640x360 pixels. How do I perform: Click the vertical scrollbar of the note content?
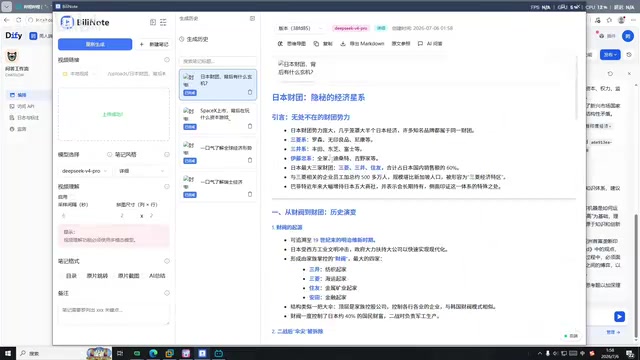(577, 88)
